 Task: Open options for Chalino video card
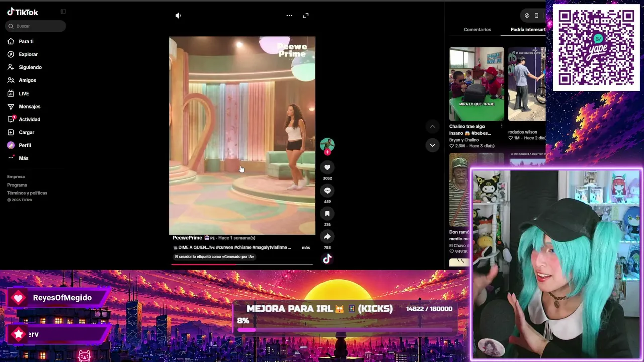click(x=502, y=126)
